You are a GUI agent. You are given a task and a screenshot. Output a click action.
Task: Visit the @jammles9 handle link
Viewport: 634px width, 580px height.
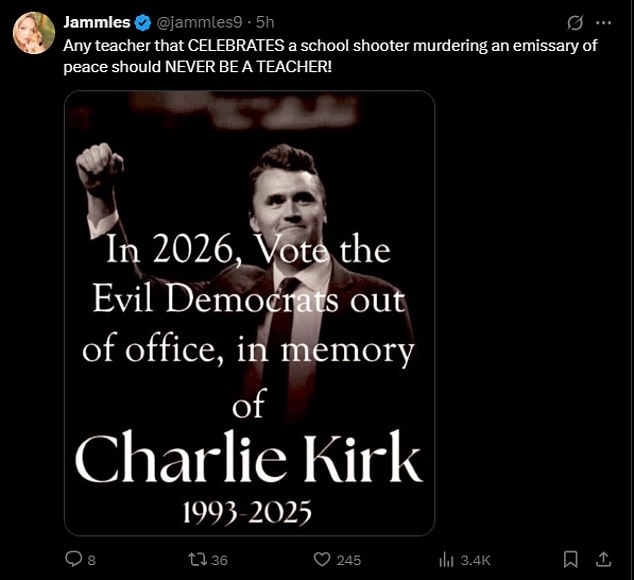(x=199, y=23)
